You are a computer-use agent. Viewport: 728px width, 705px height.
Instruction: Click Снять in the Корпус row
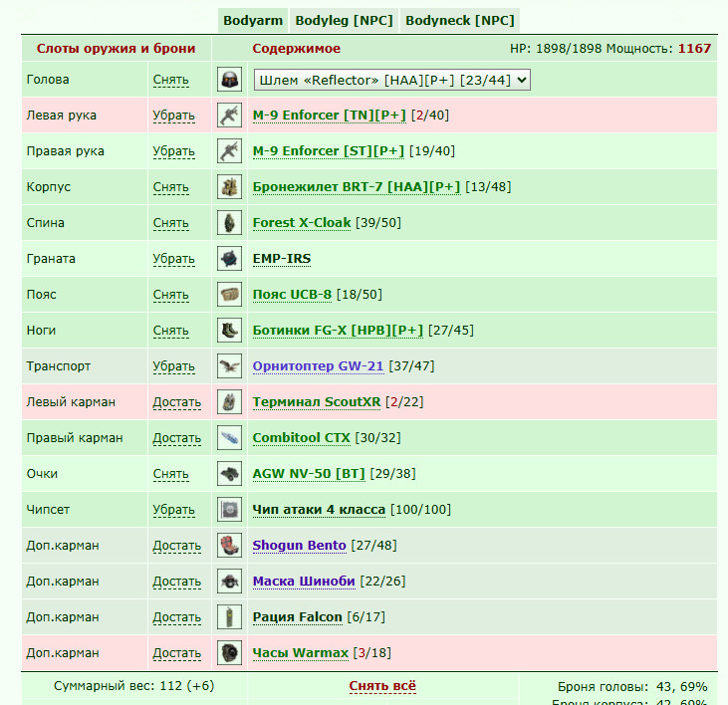[171, 187]
